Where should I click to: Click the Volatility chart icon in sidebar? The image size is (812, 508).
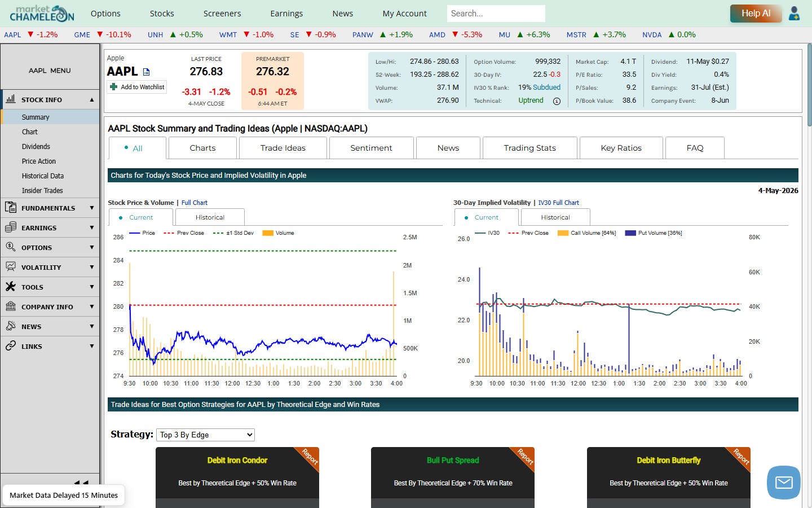click(x=11, y=266)
